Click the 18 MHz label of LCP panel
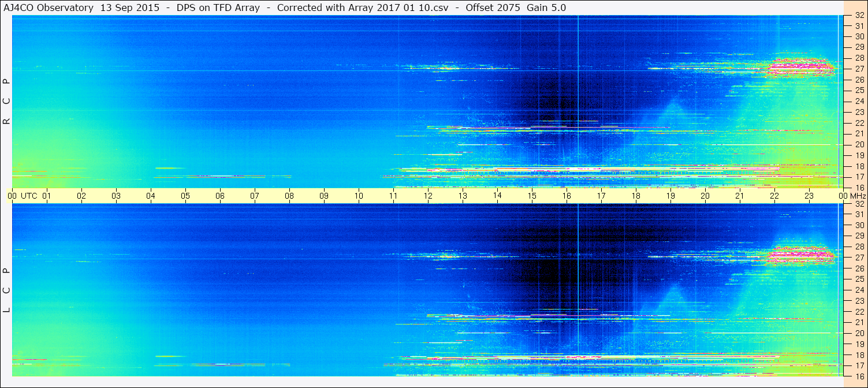 [x=859, y=355]
